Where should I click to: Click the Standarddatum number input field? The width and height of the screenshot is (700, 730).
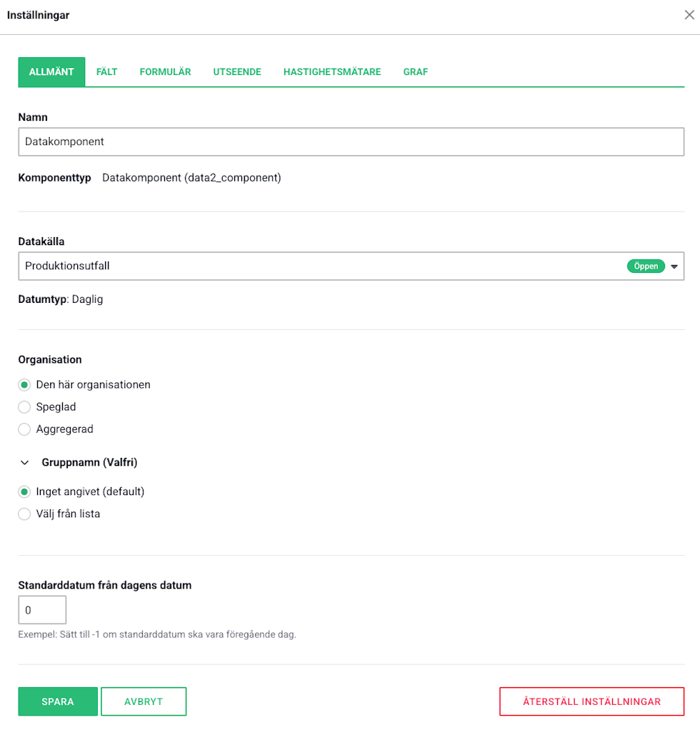click(x=42, y=611)
